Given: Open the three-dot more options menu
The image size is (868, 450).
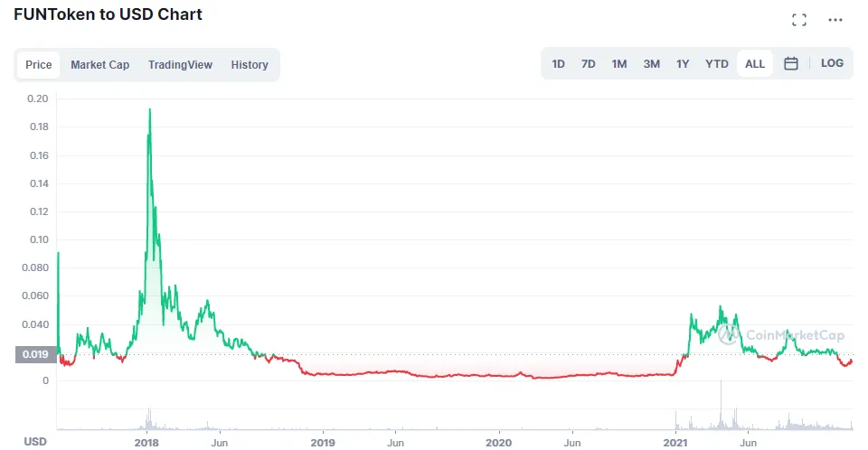Looking at the screenshot, I should click(x=835, y=20).
